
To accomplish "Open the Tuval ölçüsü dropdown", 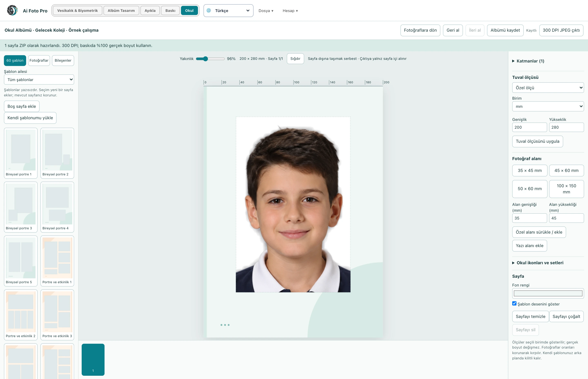I will (548, 88).
